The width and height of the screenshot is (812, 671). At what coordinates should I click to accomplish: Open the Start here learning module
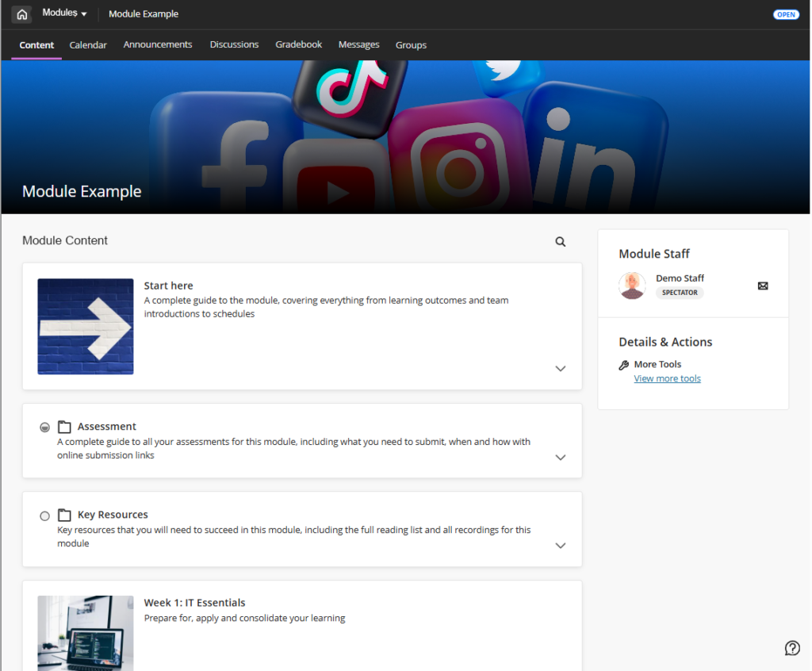tap(168, 286)
